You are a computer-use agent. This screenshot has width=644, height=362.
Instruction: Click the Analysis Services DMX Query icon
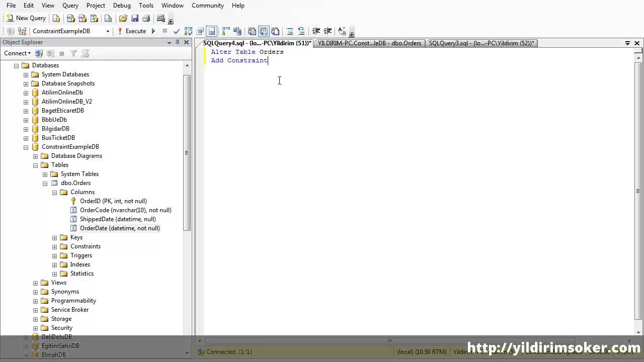(x=83, y=18)
